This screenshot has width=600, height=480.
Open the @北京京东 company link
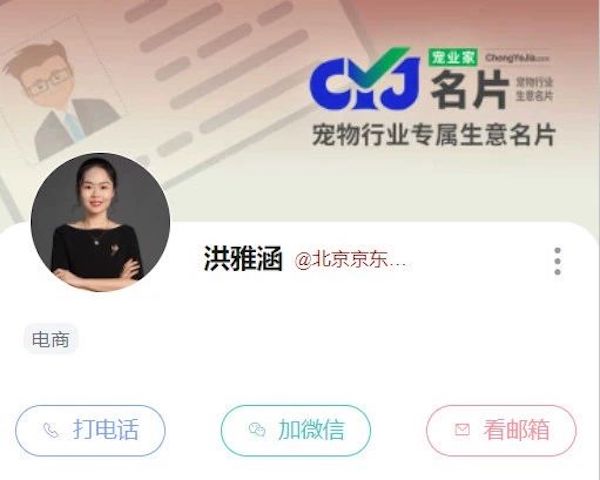click(350, 261)
